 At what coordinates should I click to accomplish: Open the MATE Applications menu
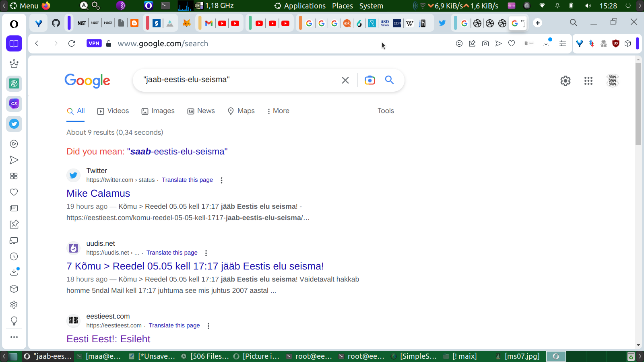(x=300, y=6)
